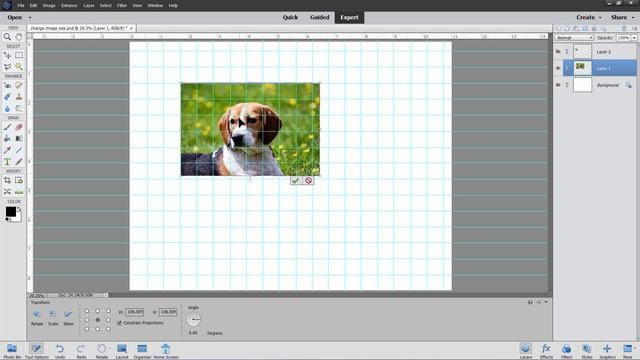Click the foreground black color swatch
This screenshot has width=640, height=360.
(x=11, y=211)
